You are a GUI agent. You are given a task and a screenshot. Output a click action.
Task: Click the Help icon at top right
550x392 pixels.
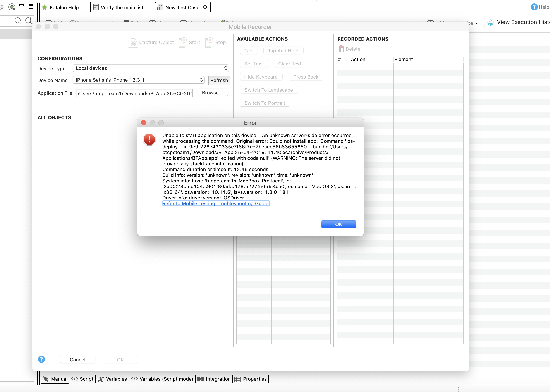point(534,7)
